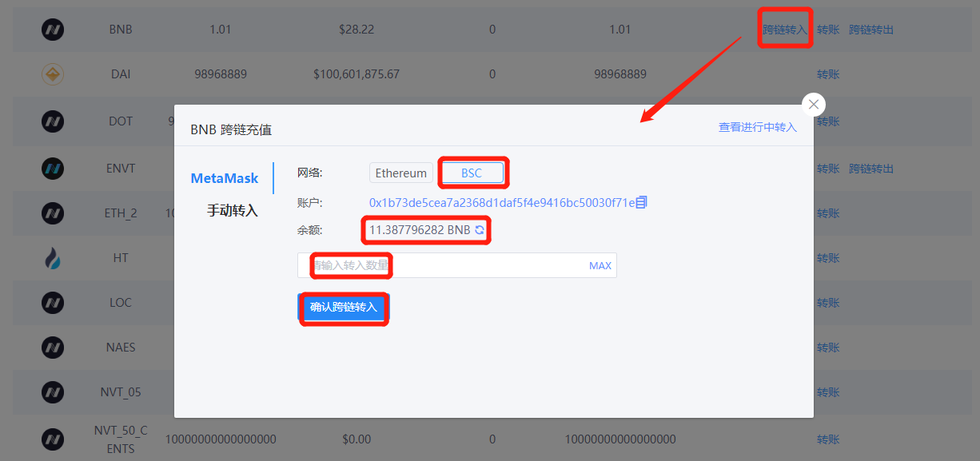Refresh the BNB balance
Viewport: 980px width, 461px height.
(x=480, y=230)
